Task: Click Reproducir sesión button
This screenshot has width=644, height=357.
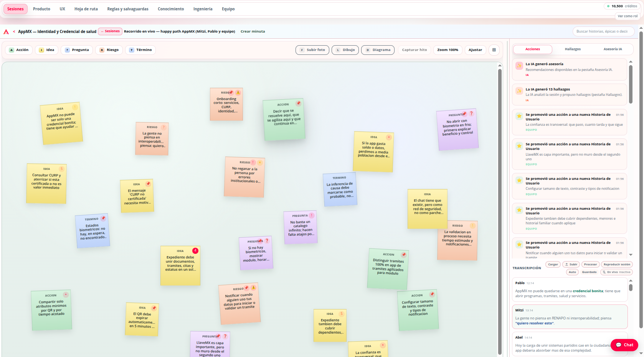Action: [617, 265]
